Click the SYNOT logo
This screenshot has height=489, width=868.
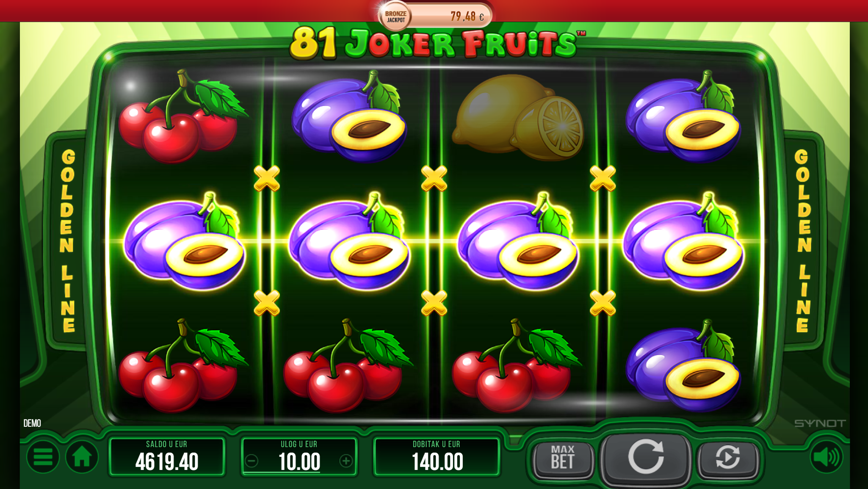click(820, 423)
